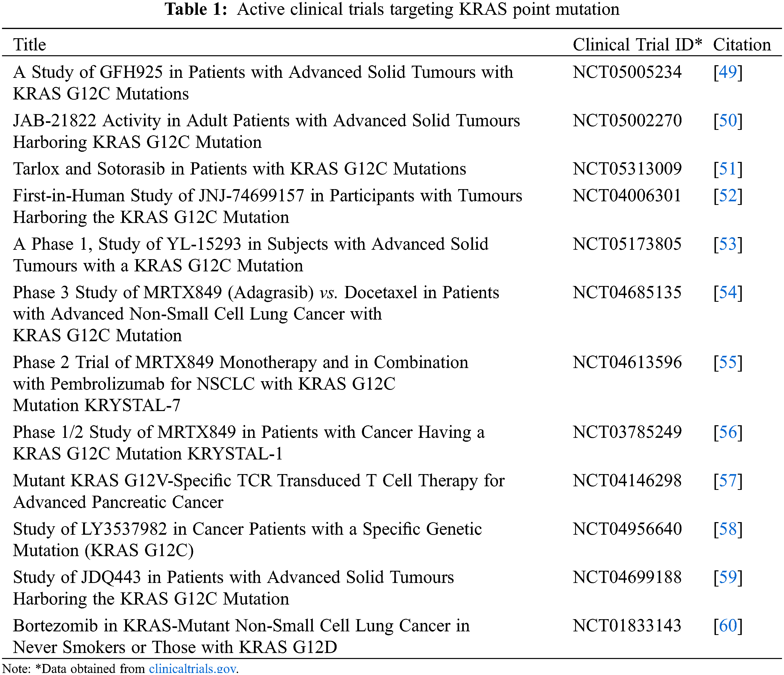Click citation 60 for Bortezomib trial
Viewport: 784px width, 675px height.
[x=728, y=625]
